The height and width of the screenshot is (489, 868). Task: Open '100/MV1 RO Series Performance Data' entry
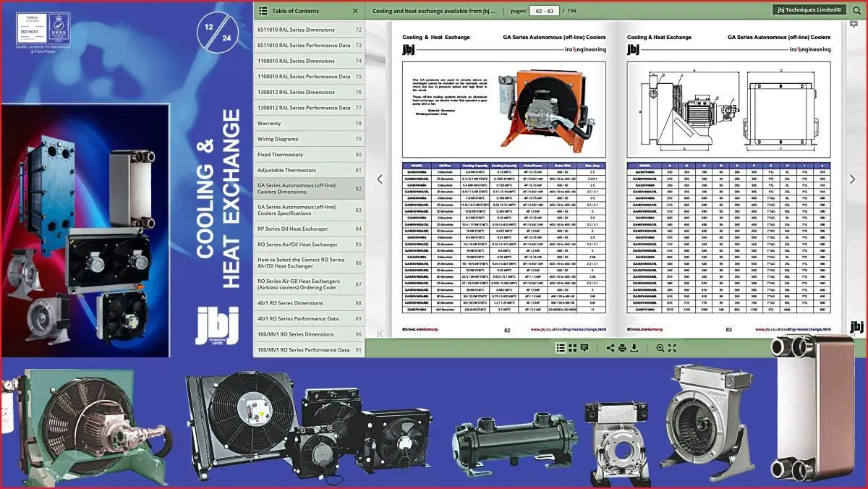309,349
